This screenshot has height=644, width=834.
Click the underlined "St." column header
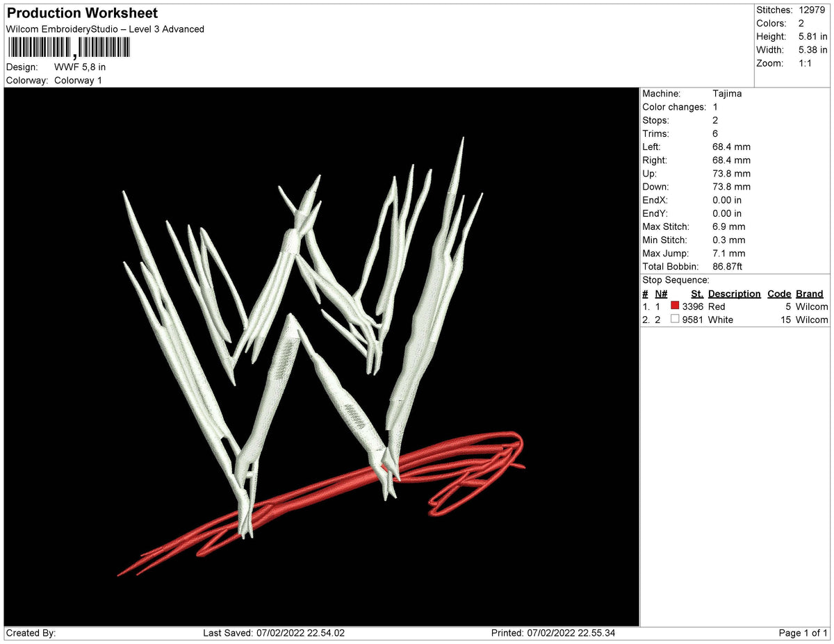click(697, 293)
